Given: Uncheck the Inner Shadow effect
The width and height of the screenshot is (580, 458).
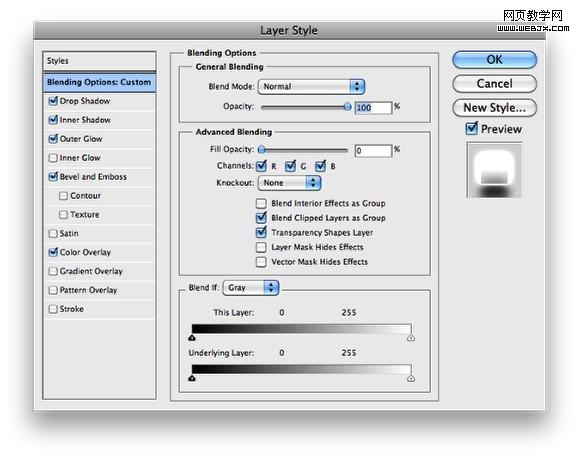Looking at the screenshot, I should tap(53, 120).
